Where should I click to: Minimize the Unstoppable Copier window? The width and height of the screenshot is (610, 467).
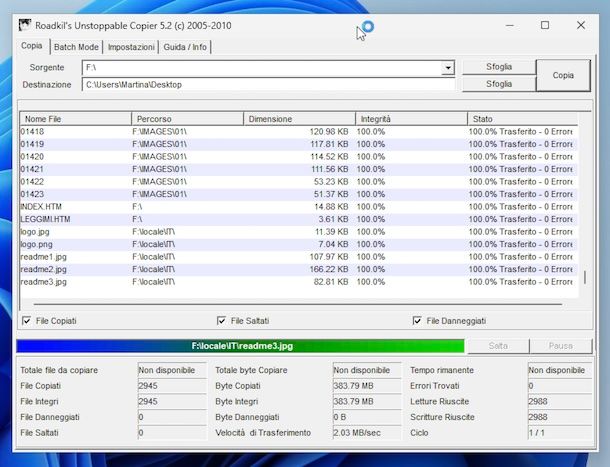click(x=510, y=25)
